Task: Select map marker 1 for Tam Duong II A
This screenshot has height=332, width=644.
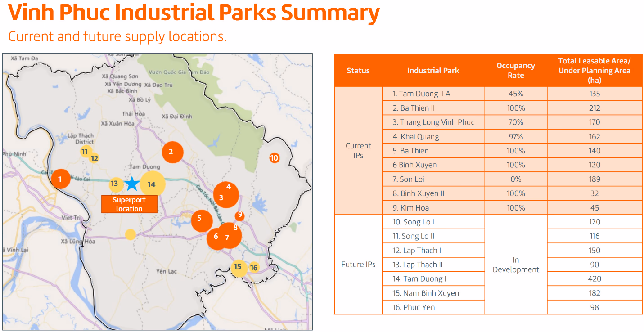Action: pyautogui.click(x=60, y=179)
